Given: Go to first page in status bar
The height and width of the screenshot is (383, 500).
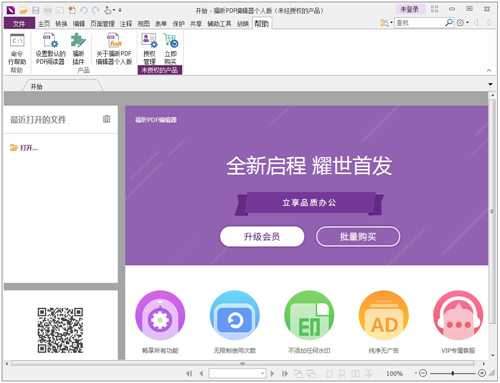Looking at the screenshot, I should tap(189, 373).
